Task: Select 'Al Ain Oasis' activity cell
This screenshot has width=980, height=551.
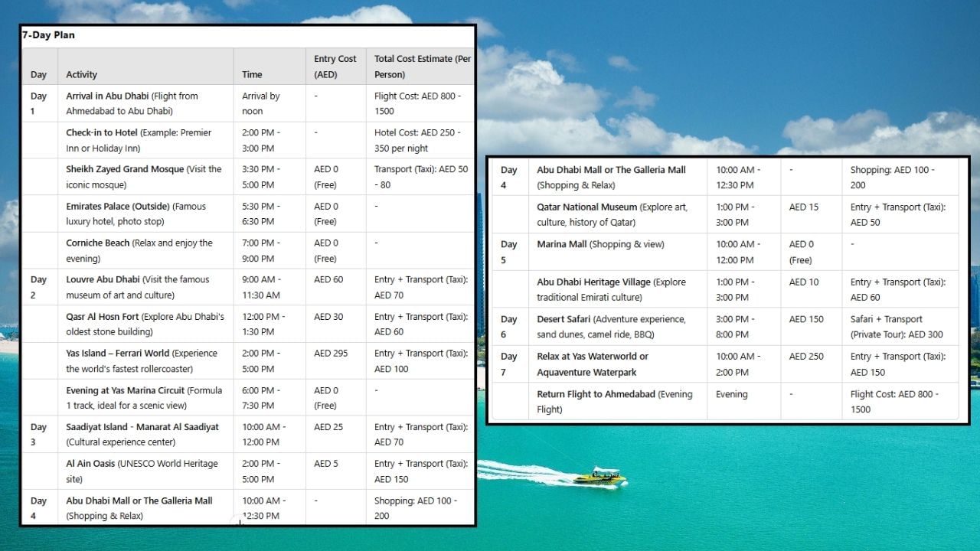Action: [x=145, y=471]
